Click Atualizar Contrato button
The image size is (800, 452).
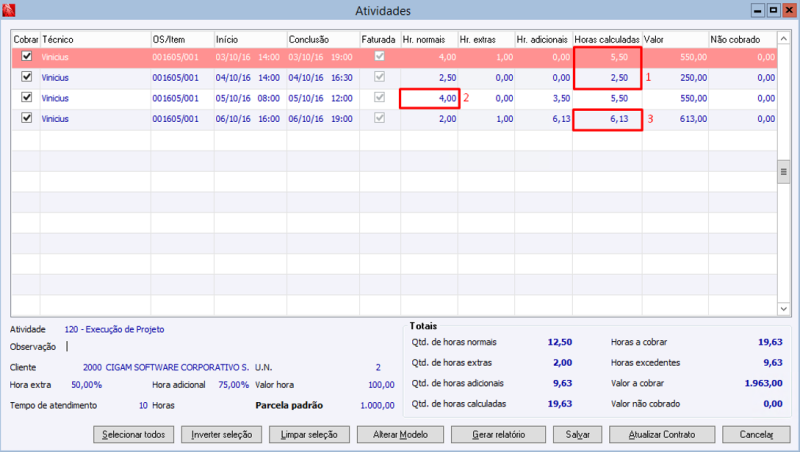[x=662, y=435]
